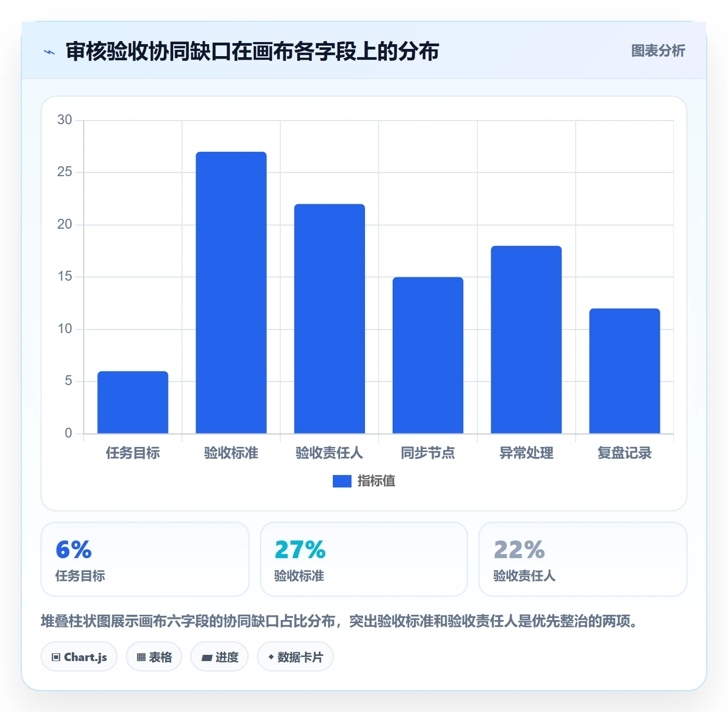Click the chart title 审核验收协同缺口在画布各字段上的分布
Screen dimensions: 728x712
pos(252,51)
